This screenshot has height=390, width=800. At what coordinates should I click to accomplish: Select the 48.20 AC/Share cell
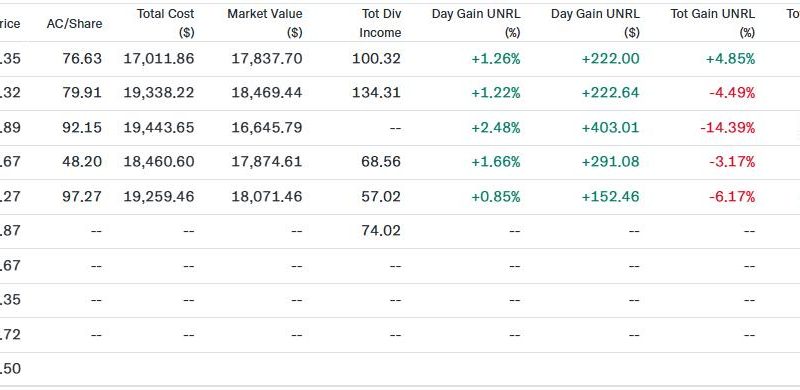coord(82,162)
